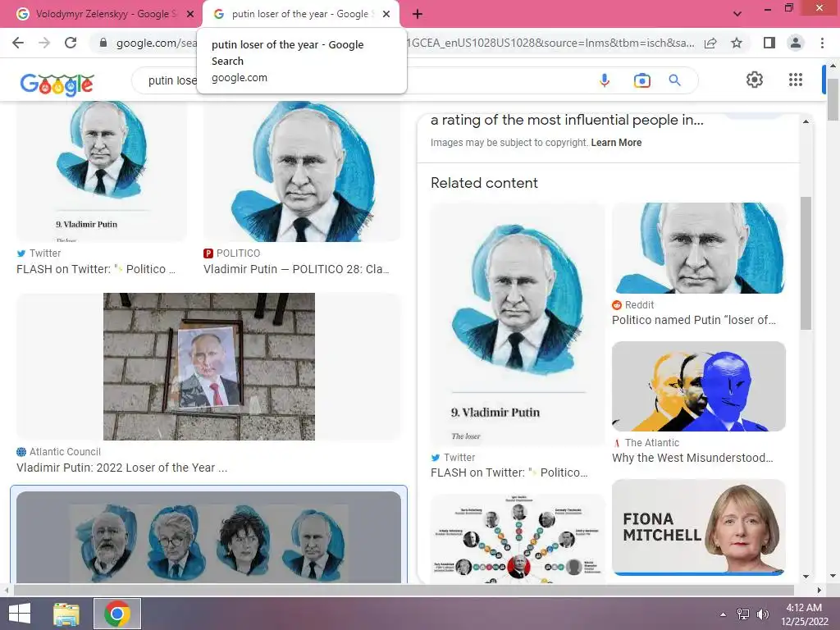Go to Google homepage via logo
This screenshot has width=840, height=630.
click(57, 84)
